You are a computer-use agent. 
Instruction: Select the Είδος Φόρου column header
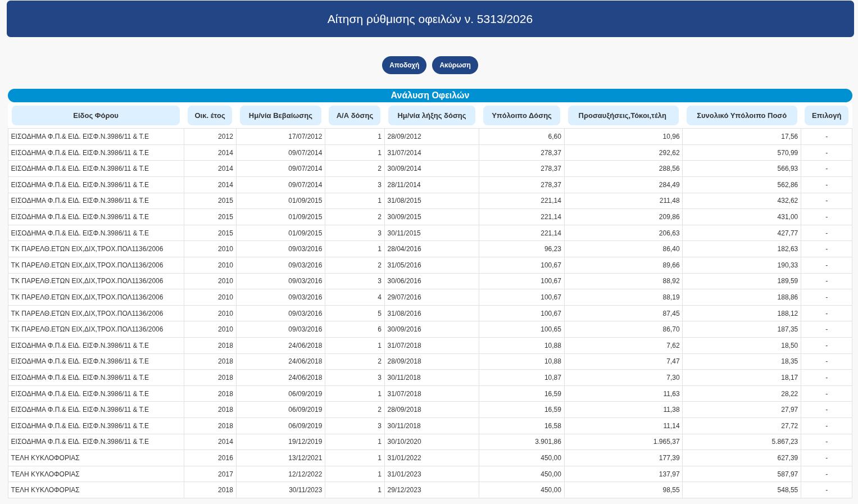[96, 115]
